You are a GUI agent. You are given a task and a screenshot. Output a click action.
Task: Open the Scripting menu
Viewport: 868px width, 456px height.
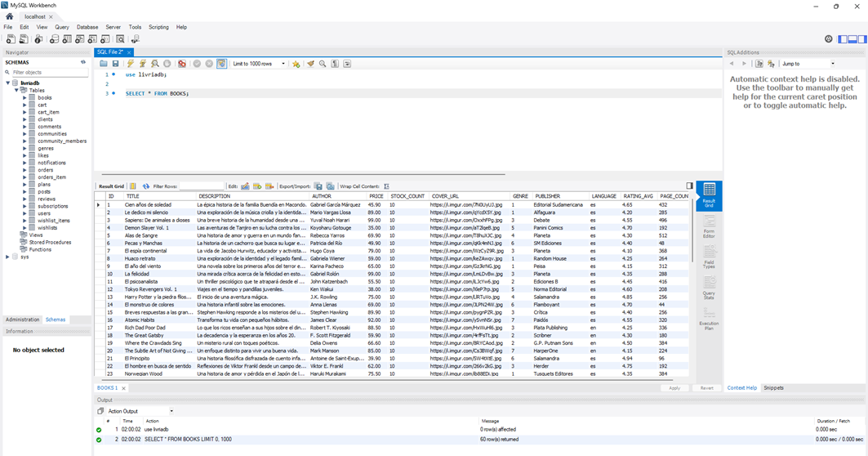pos(158,27)
